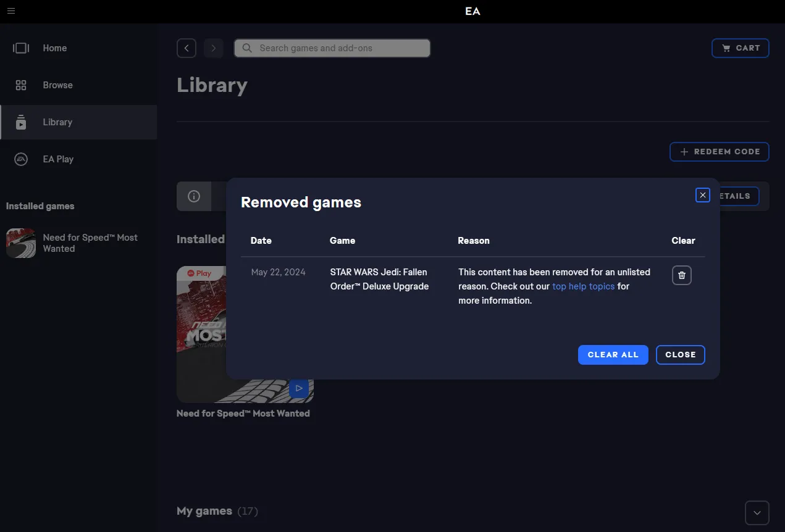This screenshot has height=532, width=785.
Task: Open the Cart button
Action: pos(741,48)
